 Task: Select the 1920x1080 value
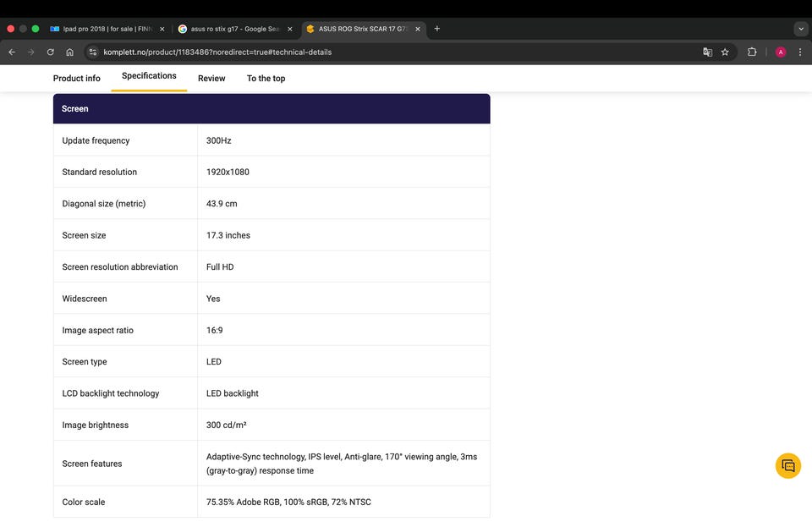228,172
